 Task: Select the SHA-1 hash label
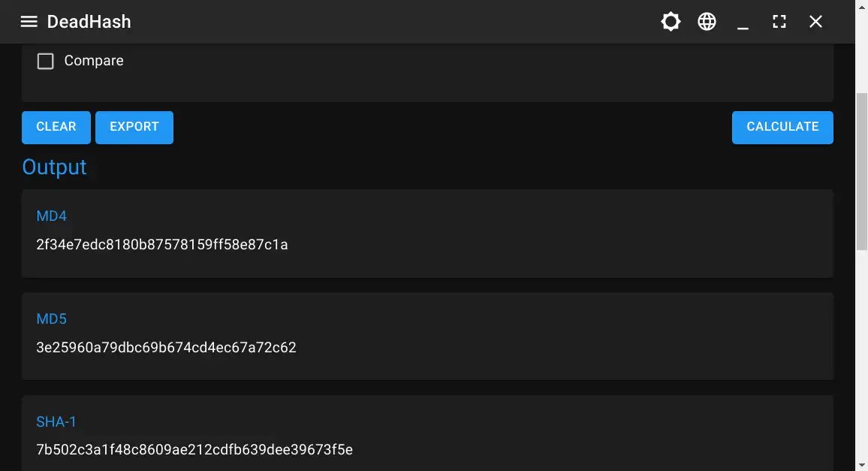[56, 422]
